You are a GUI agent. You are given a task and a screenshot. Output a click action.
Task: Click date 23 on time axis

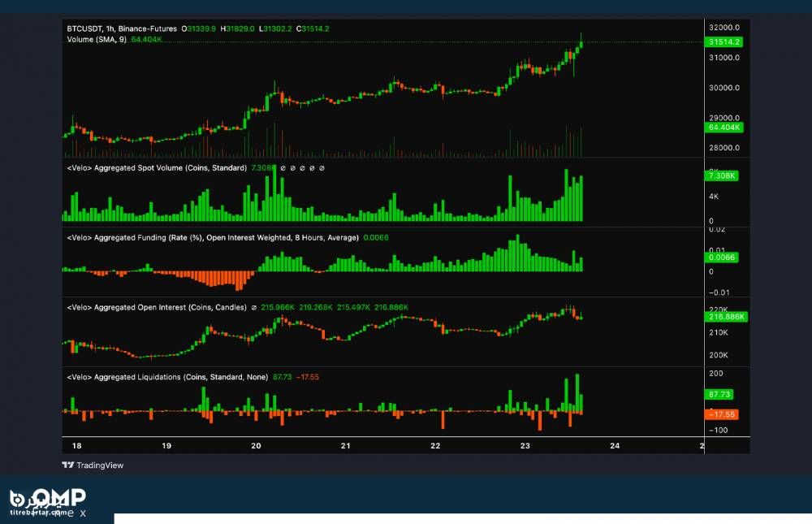[x=525, y=446]
